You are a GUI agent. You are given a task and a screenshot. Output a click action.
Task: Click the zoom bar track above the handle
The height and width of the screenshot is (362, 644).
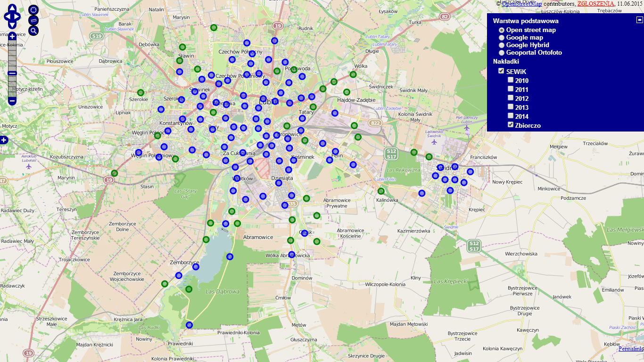click(12, 56)
